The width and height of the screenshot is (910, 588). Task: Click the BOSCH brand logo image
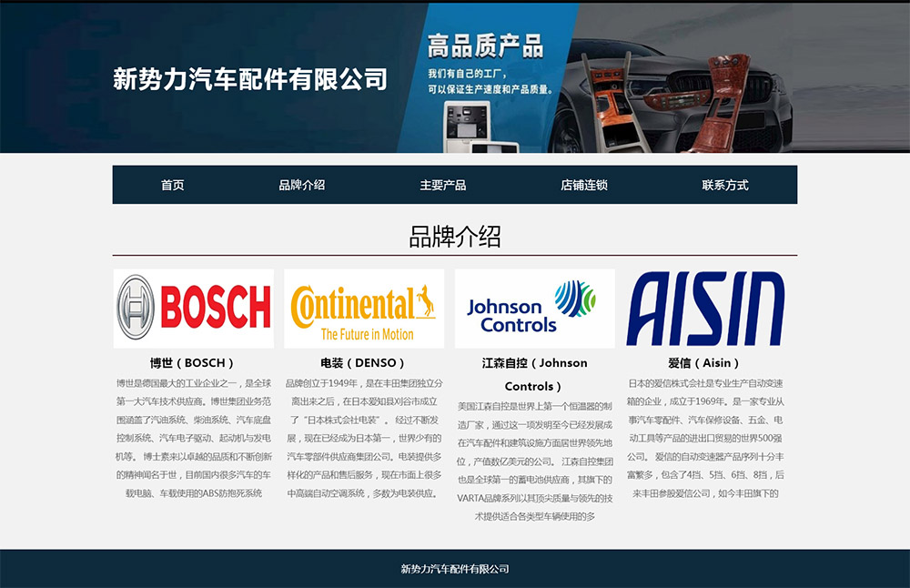(x=193, y=309)
